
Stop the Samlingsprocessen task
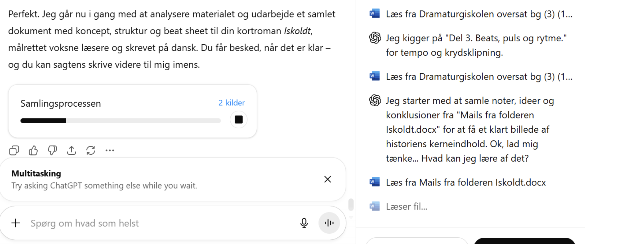pyautogui.click(x=238, y=119)
